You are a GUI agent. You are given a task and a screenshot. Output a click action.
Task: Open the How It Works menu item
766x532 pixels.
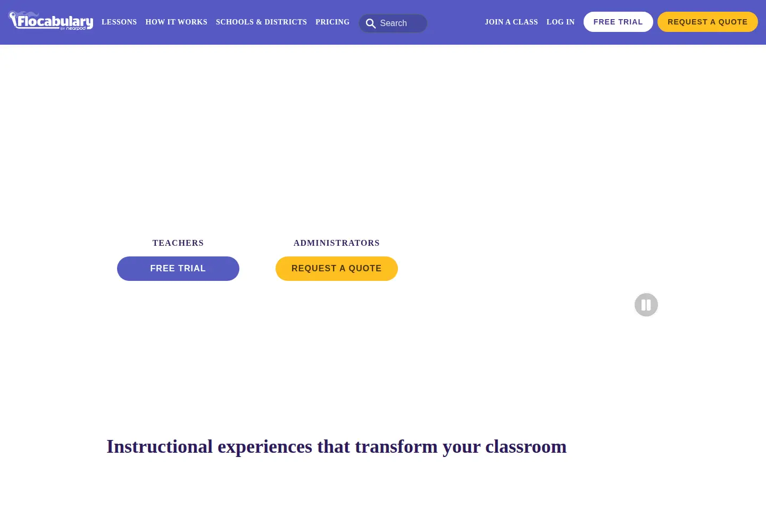tap(176, 22)
